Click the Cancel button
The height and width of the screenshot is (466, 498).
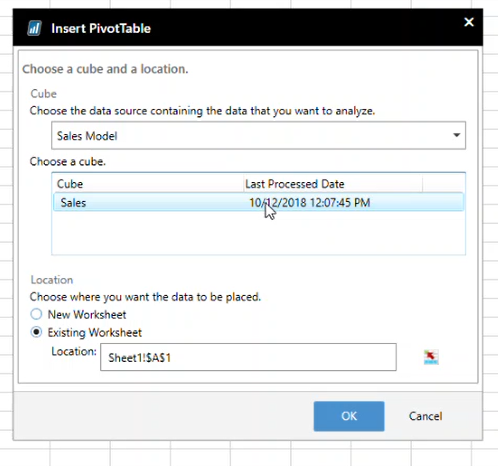coord(425,416)
